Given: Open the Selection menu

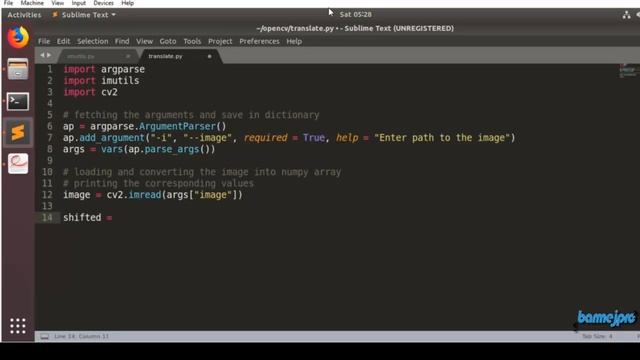Looking at the screenshot, I should click(x=93, y=41).
